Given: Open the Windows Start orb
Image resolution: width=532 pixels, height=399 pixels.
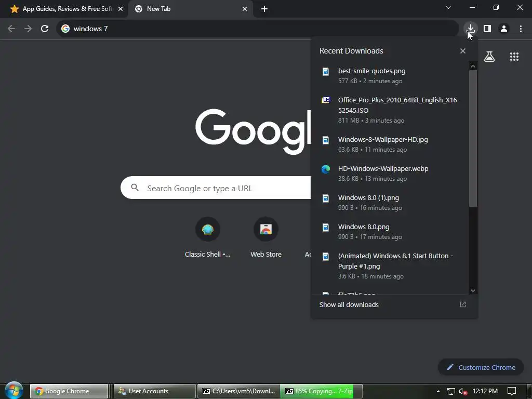Looking at the screenshot, I should click(x=14, y=390).
